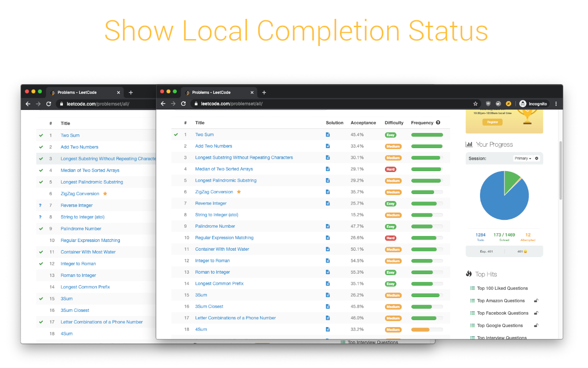Open solution icon for 4Sum row
588x368 pixels.
click(328, 329)
